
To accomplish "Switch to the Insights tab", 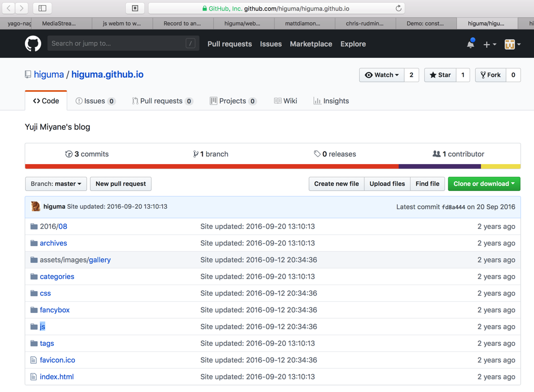I will [x=331, y=101].
